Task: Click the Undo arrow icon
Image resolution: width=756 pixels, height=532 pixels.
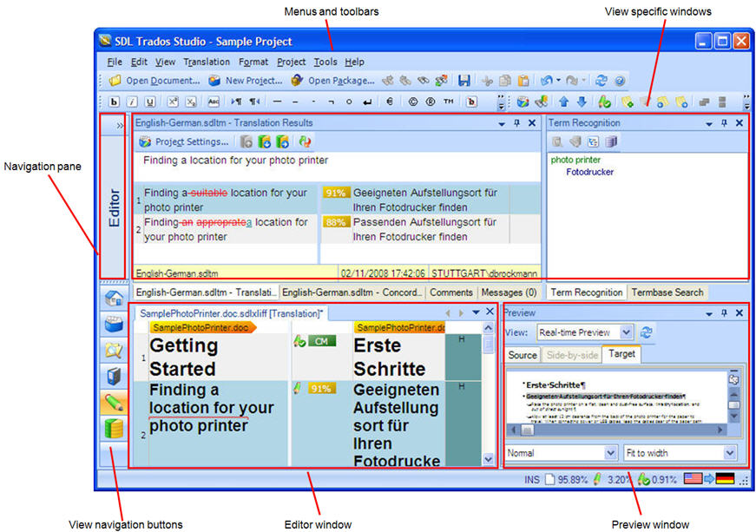Action: pos(546,81)
